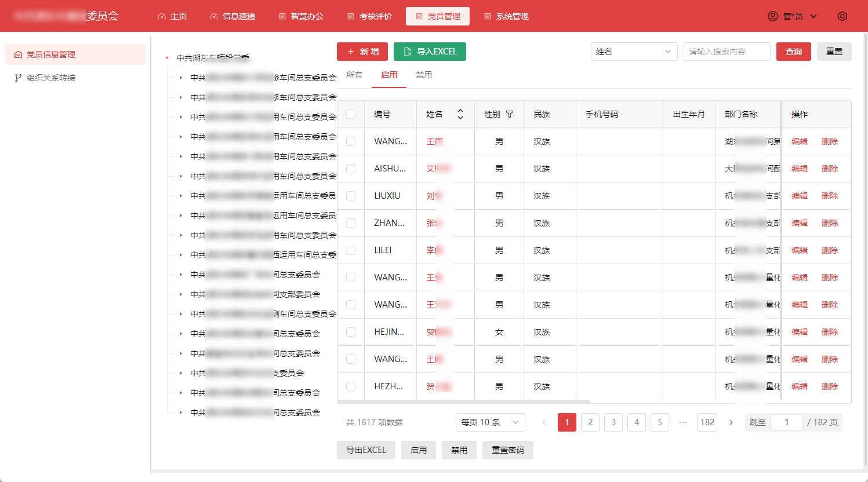Collapse the root 中共 committee tree node
The image size is (868, 482).
tap(167, 58)
